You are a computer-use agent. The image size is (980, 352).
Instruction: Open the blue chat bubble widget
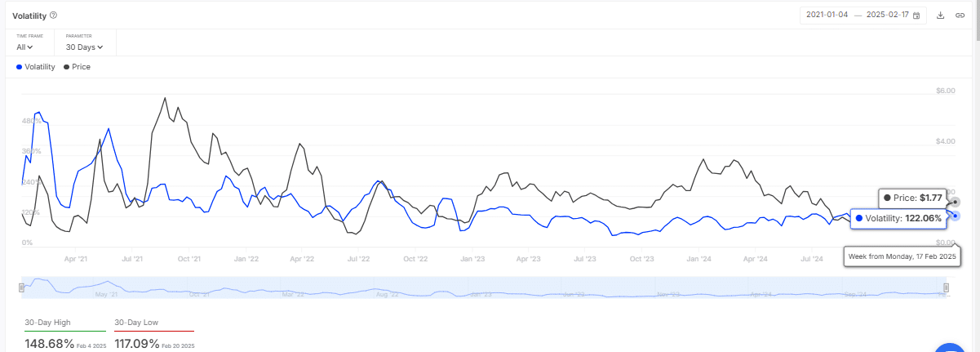[x=951, y=346]
